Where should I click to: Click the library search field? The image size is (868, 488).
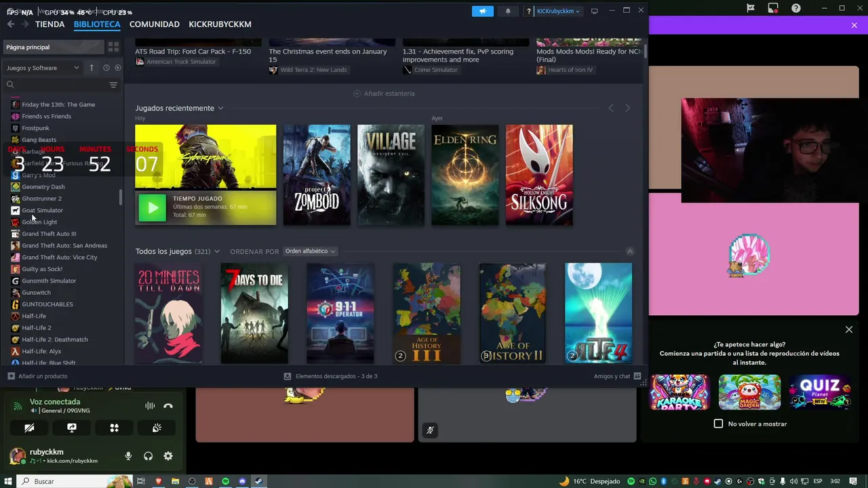[56, 85]
